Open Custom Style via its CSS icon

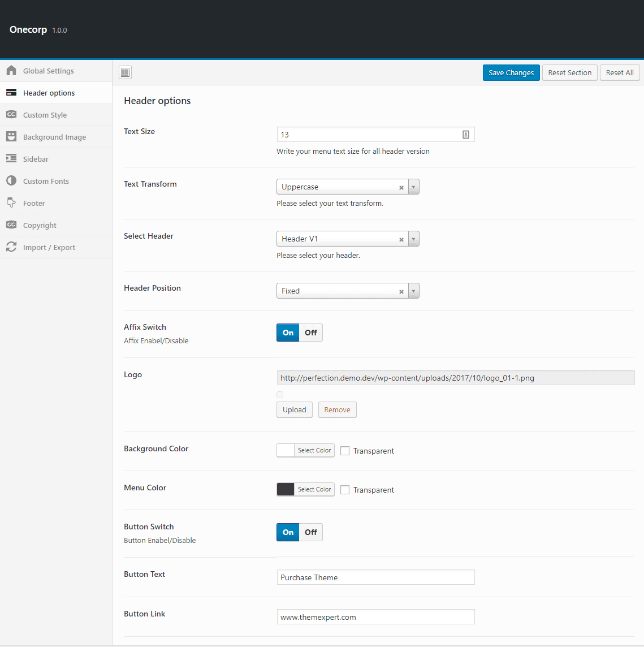11,115
